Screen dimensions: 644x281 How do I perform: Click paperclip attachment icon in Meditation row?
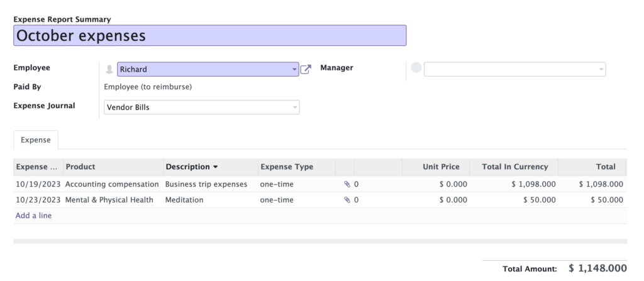[347, 200]
